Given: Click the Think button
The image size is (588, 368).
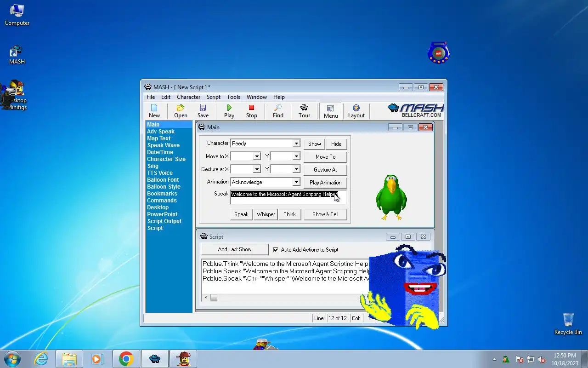Looking at the screenshot, I should pyautogui.click(x=290, y=214).
